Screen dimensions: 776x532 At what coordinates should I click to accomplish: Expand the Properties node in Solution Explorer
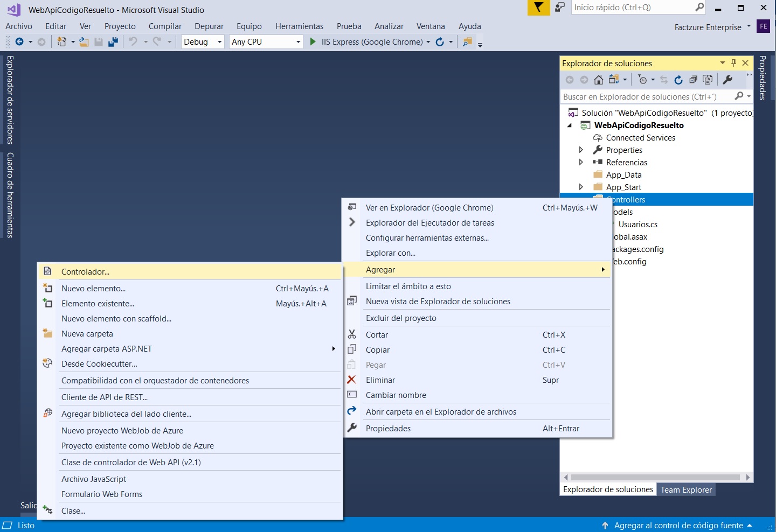[581, 150]
